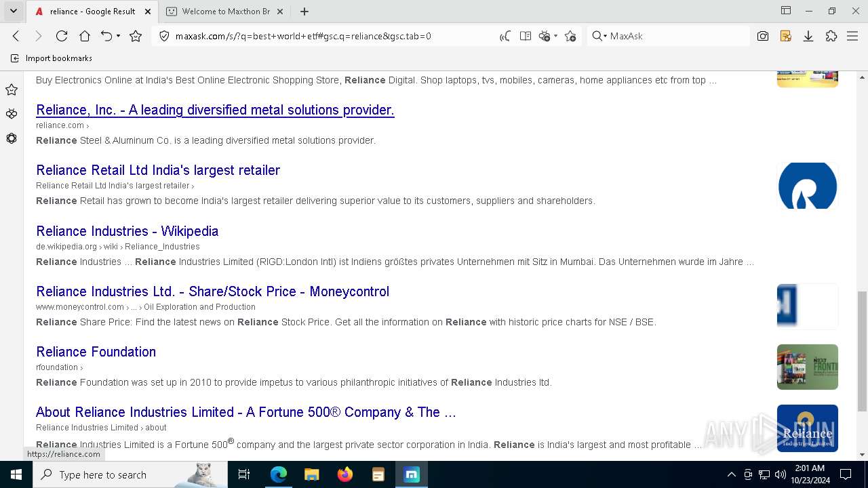Click the taskbar search box
This screenshot has height=488, width=868.
[130, 474]
